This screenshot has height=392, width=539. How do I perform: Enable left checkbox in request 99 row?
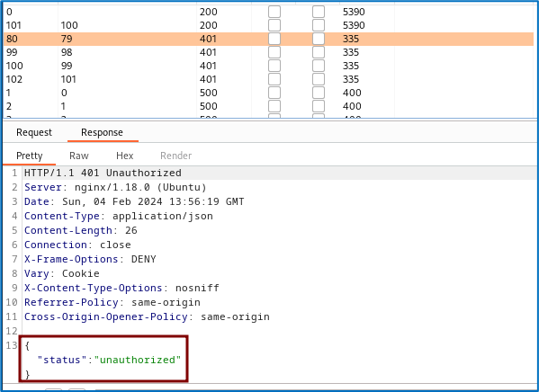(274, 52)
